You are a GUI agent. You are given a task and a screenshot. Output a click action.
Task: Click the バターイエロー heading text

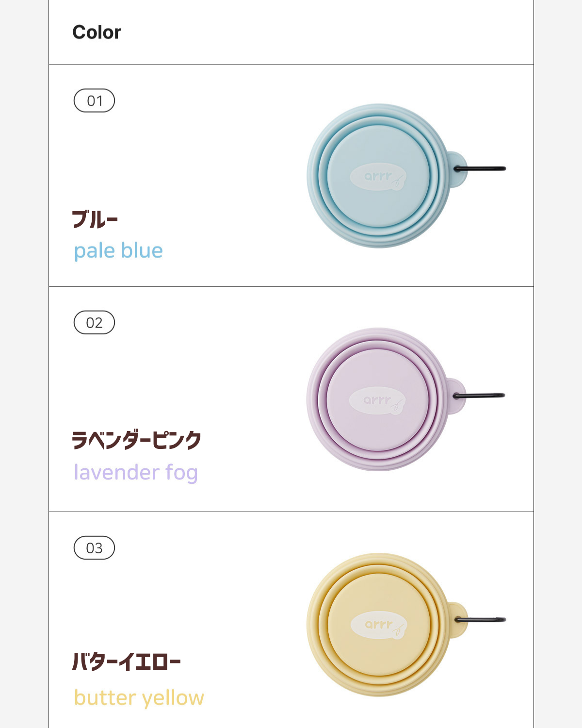(126, 662)
